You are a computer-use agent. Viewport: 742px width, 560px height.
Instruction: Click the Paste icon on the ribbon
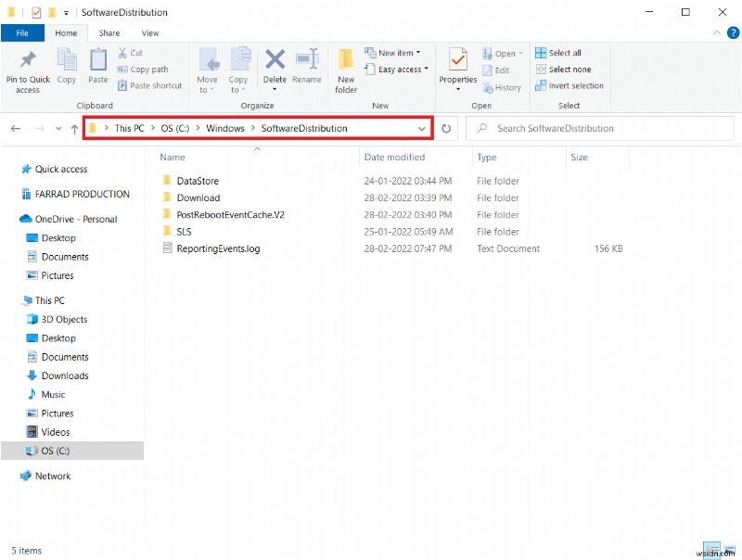click(98, 68)
